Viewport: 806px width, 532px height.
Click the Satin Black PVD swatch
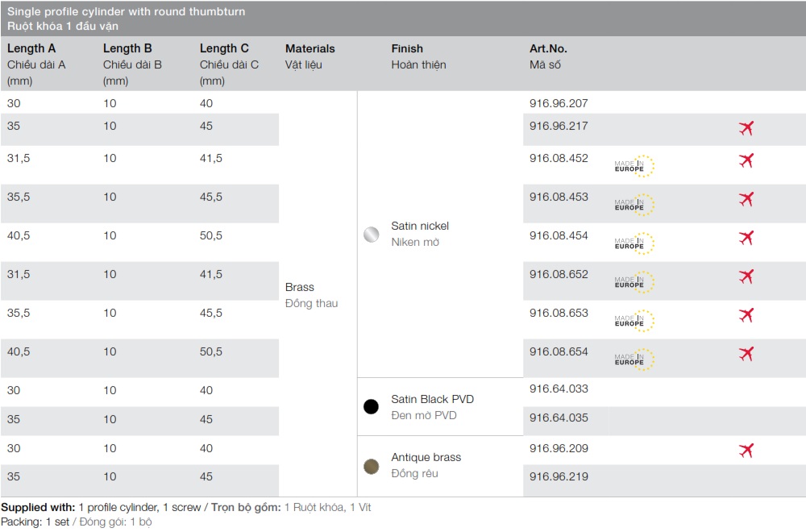(371, 407)
